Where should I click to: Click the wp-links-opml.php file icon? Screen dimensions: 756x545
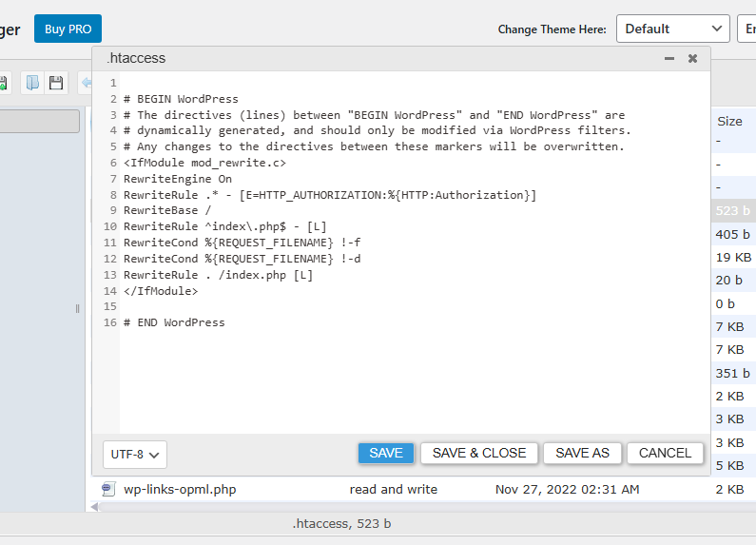(108, 489)
